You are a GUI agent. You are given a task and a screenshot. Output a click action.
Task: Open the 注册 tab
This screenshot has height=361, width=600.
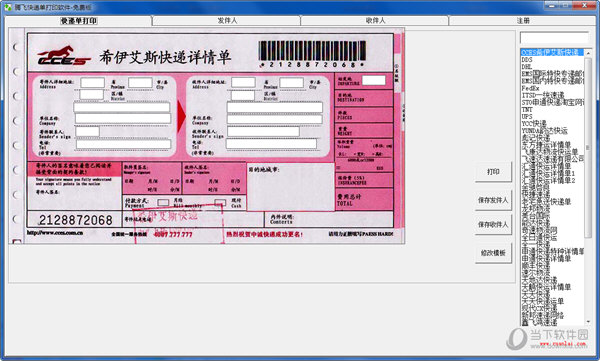point(523,21)
